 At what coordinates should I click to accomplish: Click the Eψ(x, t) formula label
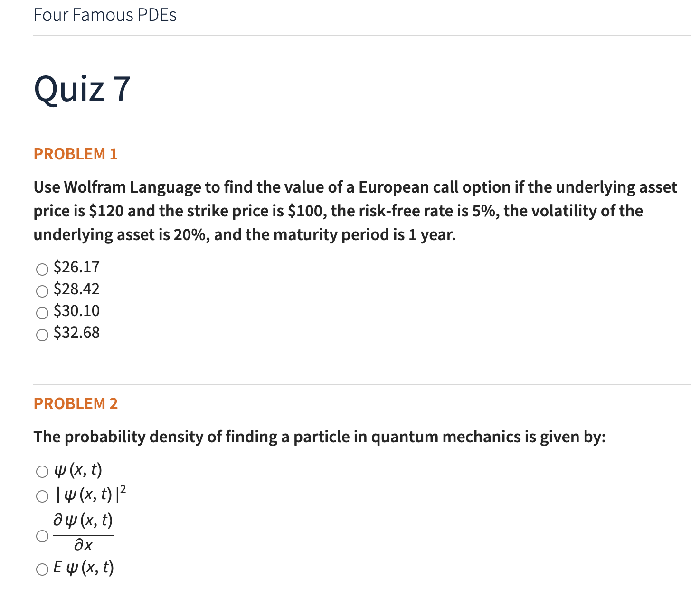coord(84,568)
